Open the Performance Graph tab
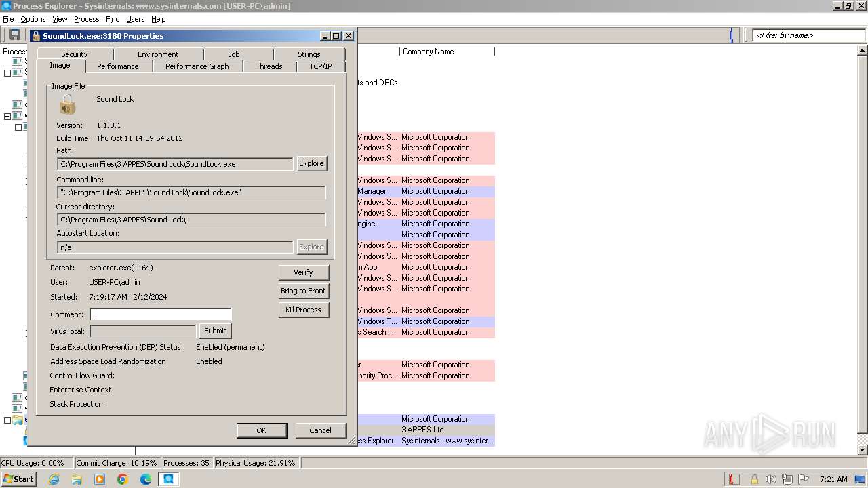The width and height of the screenshot is (868, 488). pos(197,66)
